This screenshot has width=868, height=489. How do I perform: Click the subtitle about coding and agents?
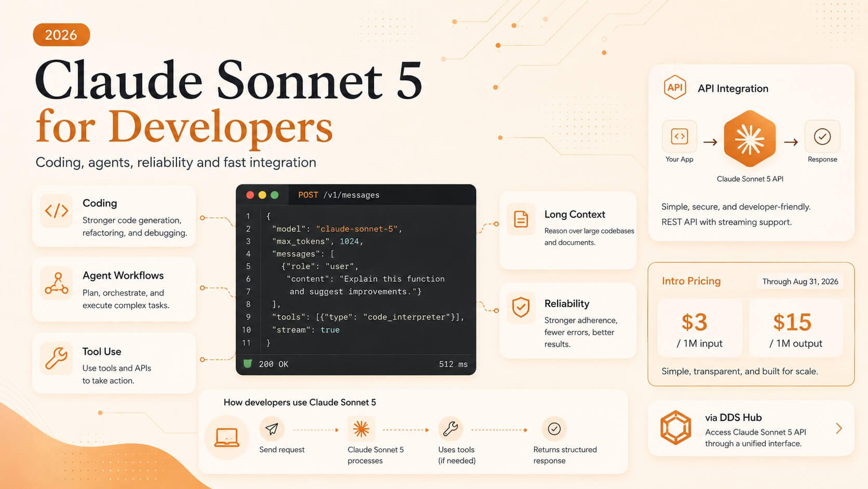point(176,162)
